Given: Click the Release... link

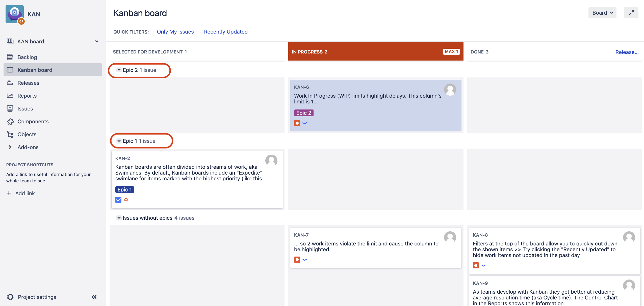Looking at the screenshot, I should [x=627, y=52].
